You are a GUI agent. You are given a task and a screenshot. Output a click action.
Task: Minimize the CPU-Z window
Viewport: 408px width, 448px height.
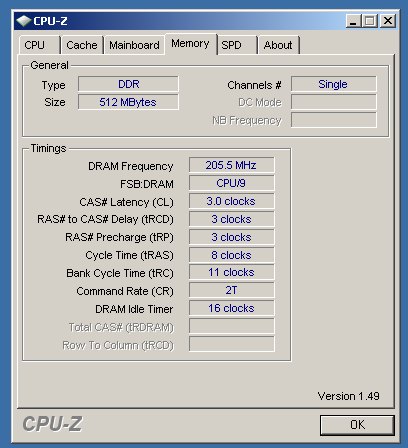(353, 21)
